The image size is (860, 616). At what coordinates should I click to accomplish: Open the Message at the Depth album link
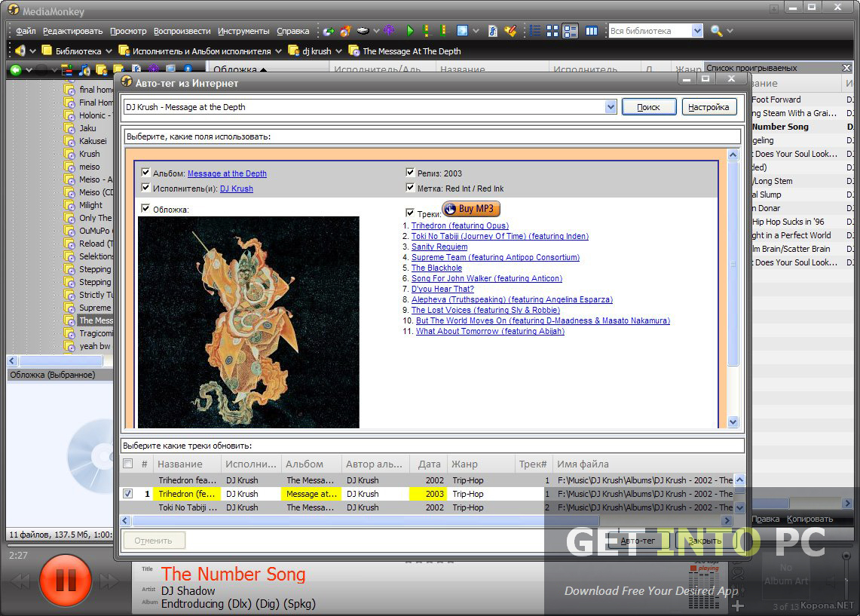click(x=227, y=173)
